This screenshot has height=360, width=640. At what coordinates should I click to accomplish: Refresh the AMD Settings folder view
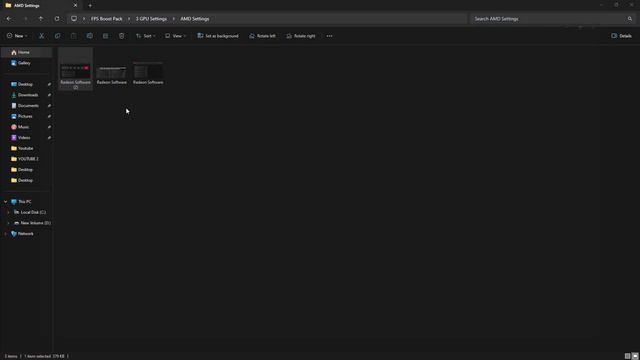[x=57, y=19]
